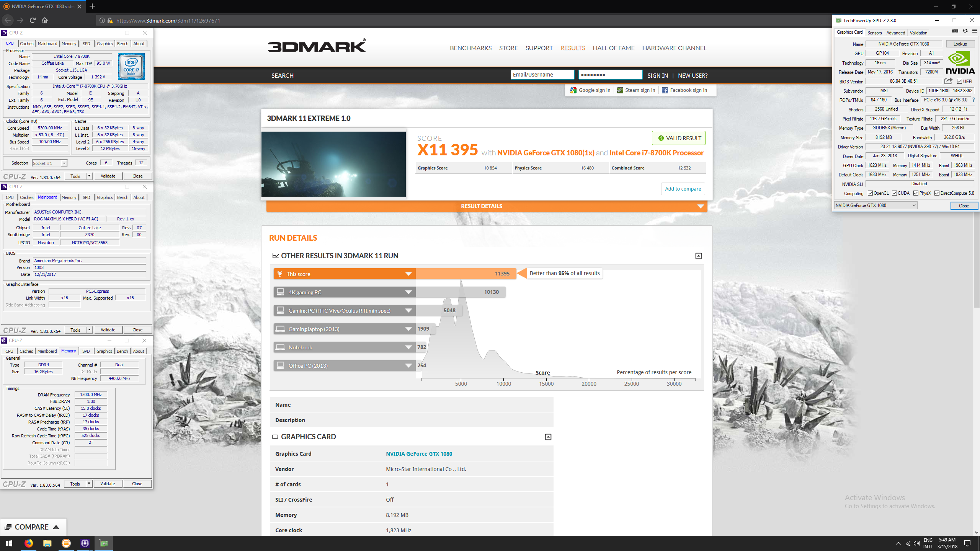The image size is (980, 551).
Task: Open Tools dropdown arrow in Memory window
Action: click(89, 484)
